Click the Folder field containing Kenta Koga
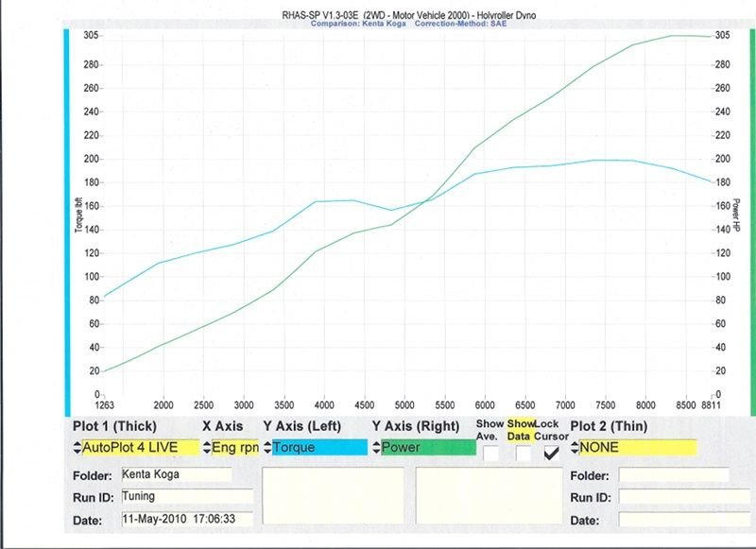Image resolution: width=756 pixels, height=549 pixels. 176,474
